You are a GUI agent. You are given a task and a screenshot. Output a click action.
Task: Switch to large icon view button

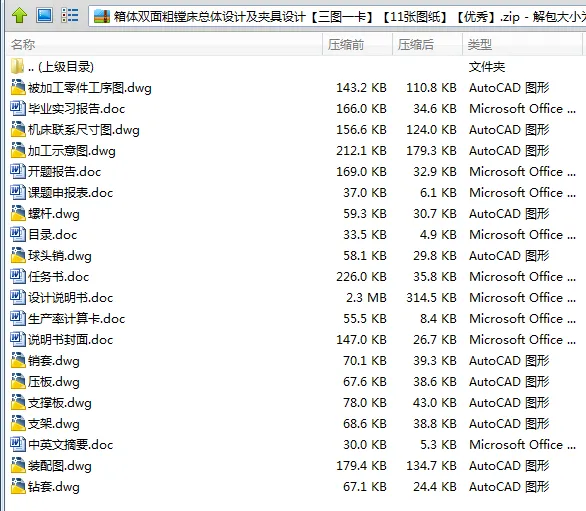(44, 15)
